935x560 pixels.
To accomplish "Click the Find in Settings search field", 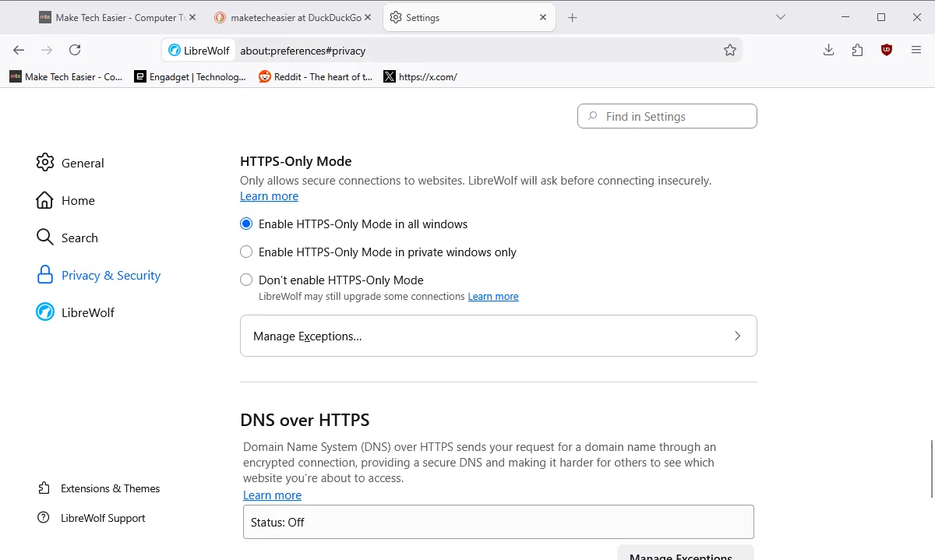I will pyautogui.click(x=666, y=116).
